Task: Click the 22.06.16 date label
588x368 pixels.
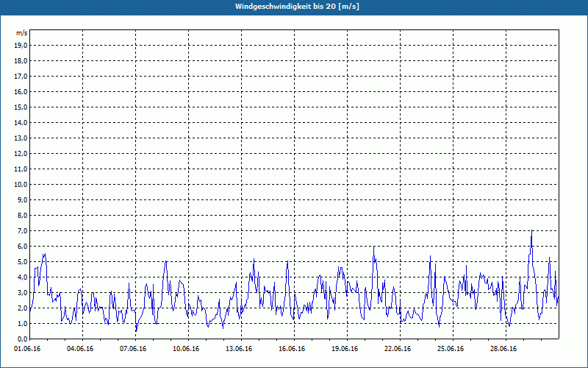Action: [398, 349]
